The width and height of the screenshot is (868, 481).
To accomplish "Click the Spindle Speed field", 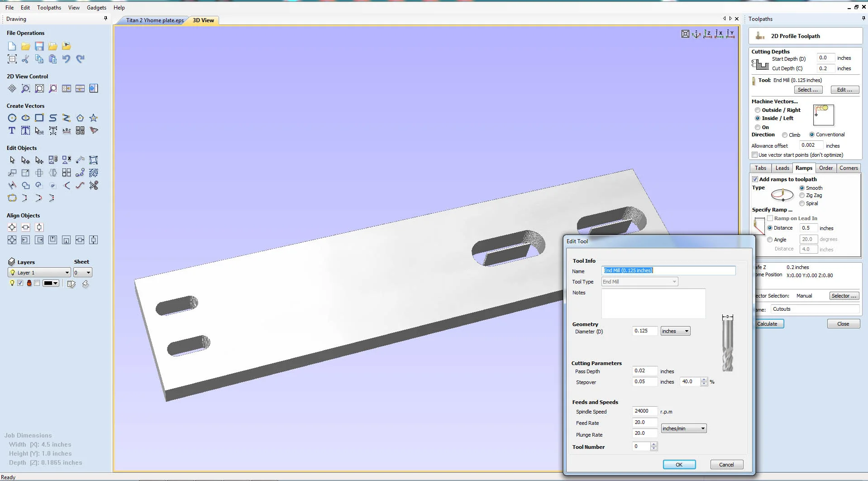I will pyautogui.click(x=644, y=411).
